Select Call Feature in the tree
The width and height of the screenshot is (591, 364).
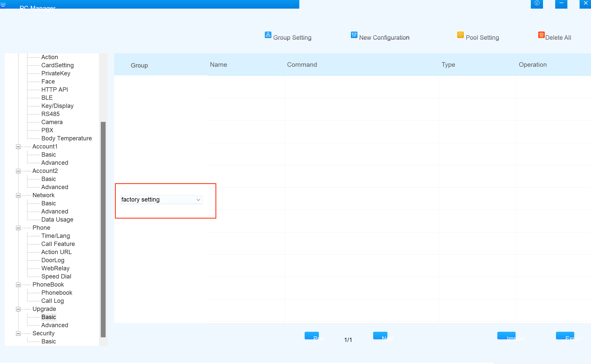coord(58,244)
